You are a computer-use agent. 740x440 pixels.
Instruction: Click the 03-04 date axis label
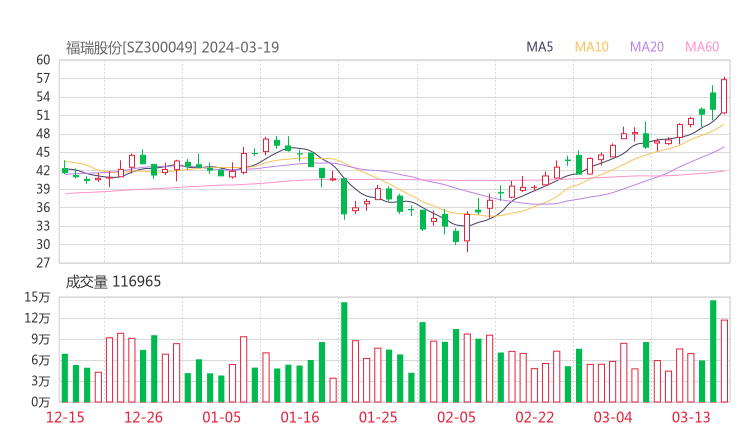[613, 417]
